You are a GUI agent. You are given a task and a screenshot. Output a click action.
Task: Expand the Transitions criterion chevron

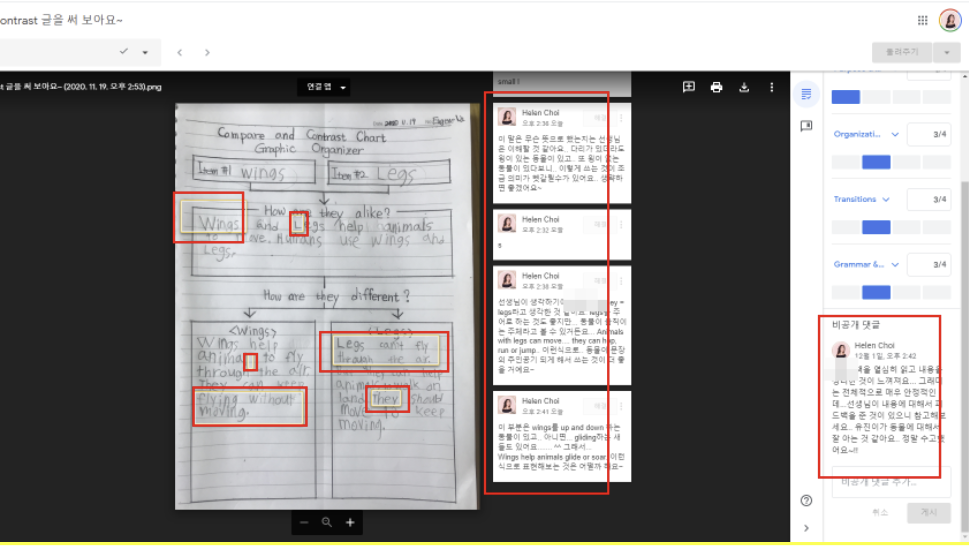886,200
